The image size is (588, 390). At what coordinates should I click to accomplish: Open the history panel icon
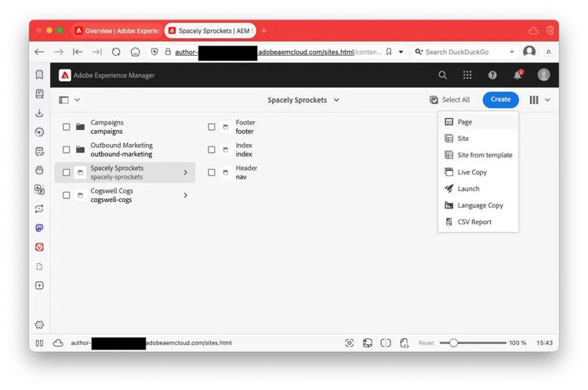[39, 132]
